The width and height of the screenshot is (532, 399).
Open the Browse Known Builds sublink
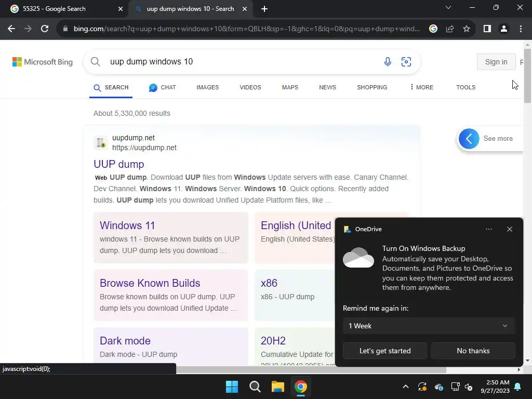(x=150, y=283)
